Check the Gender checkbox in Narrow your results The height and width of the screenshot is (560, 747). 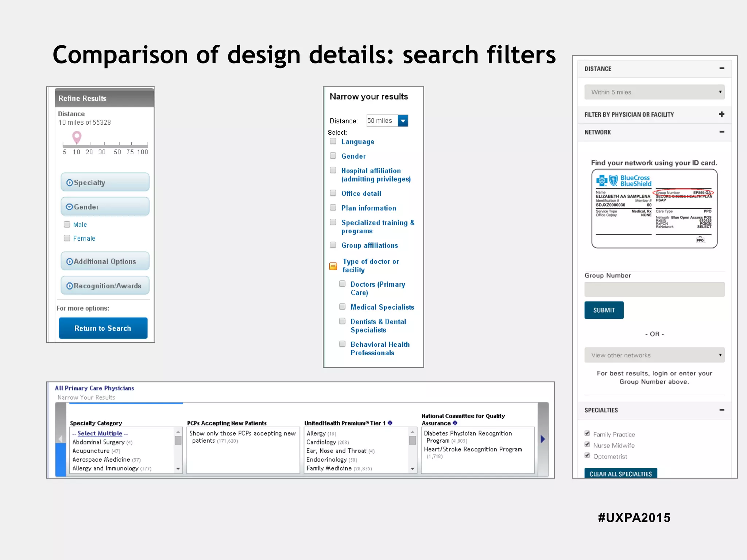pos(333,156)
